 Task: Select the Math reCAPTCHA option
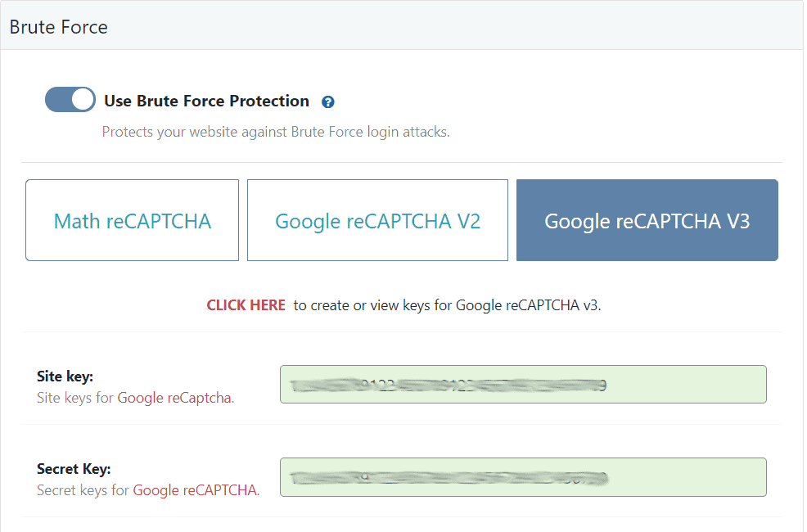pos(133,220)
